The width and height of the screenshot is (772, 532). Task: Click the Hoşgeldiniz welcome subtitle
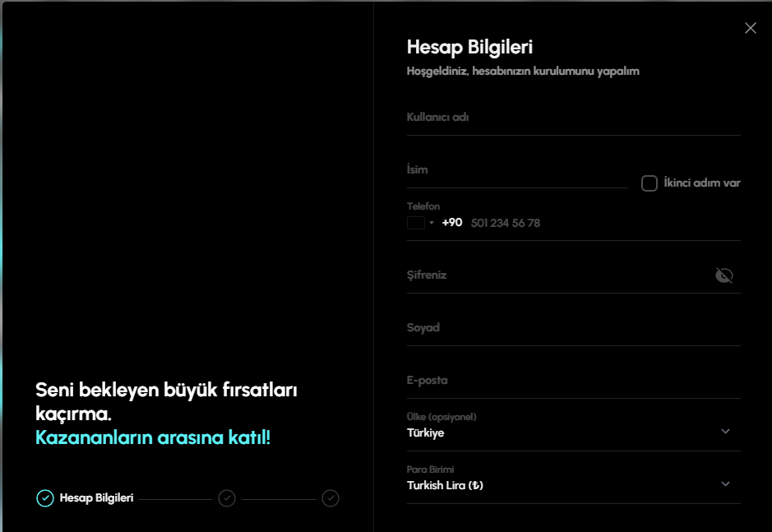[523, 72]
